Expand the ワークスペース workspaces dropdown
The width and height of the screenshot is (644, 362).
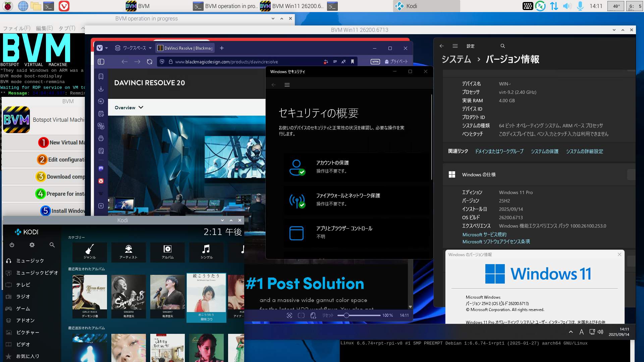pos(133,48)
